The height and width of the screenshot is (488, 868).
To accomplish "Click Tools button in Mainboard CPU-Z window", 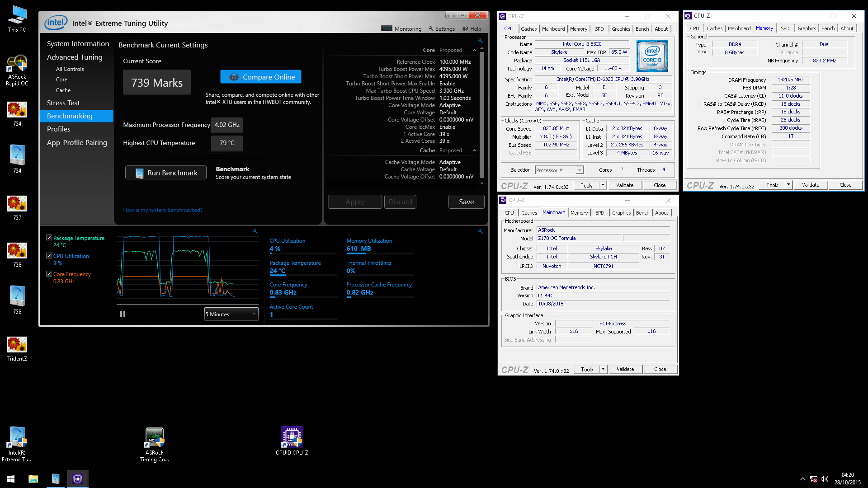I will click(587, 369).
